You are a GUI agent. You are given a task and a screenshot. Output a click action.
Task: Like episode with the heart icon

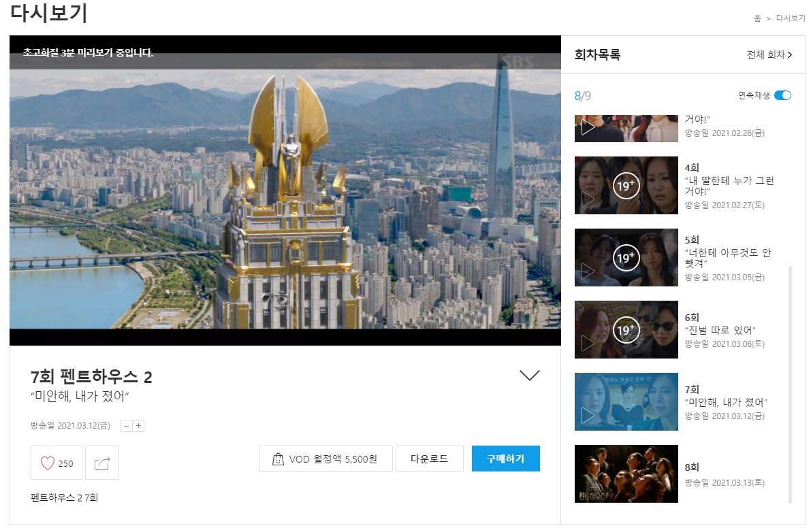pyautogui.click(x=57, y=463)
